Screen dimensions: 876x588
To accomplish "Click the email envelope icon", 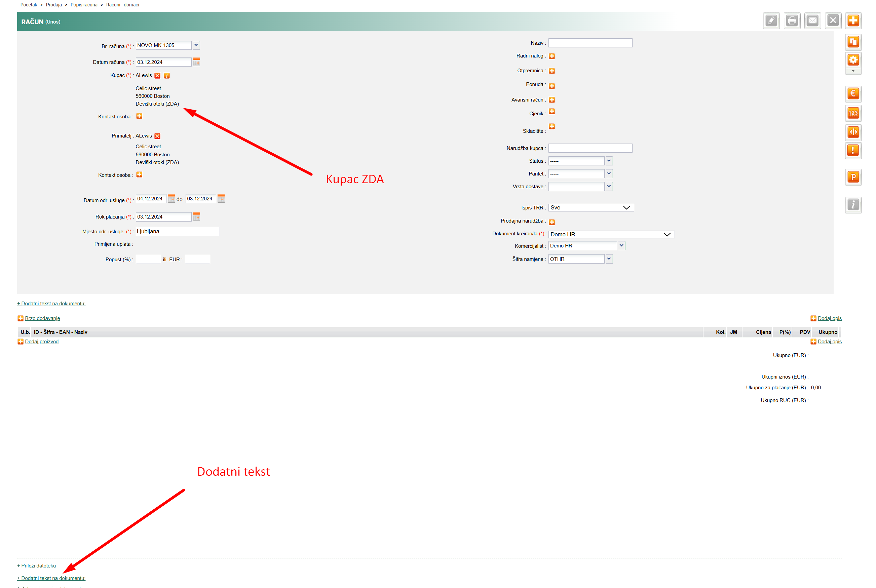I will [812, 21].
